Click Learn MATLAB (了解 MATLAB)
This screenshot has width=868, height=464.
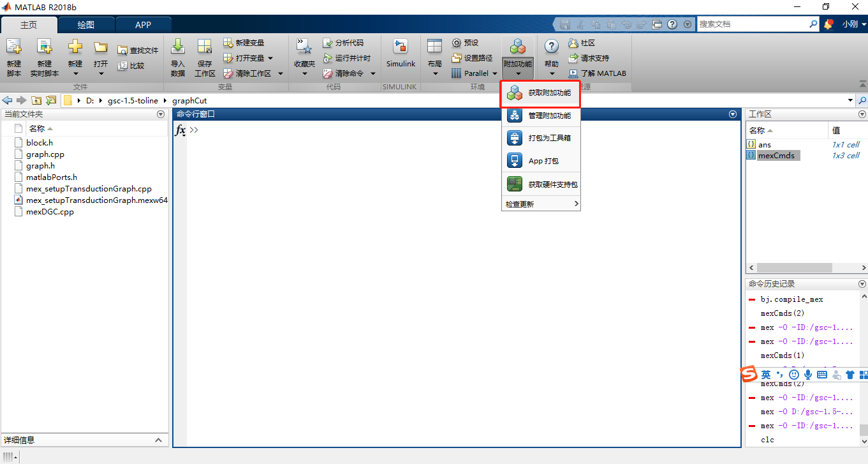[x=597, y=73]
